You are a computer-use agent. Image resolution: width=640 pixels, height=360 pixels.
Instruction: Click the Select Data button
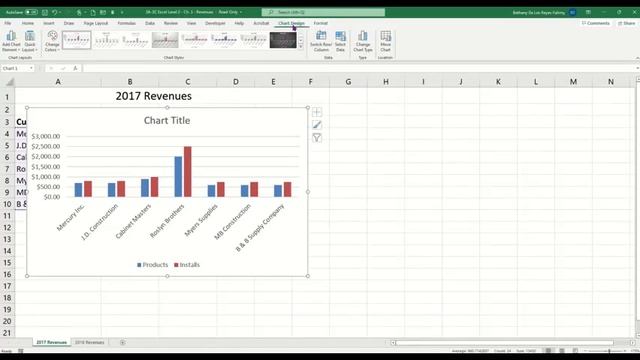(340, 41)
